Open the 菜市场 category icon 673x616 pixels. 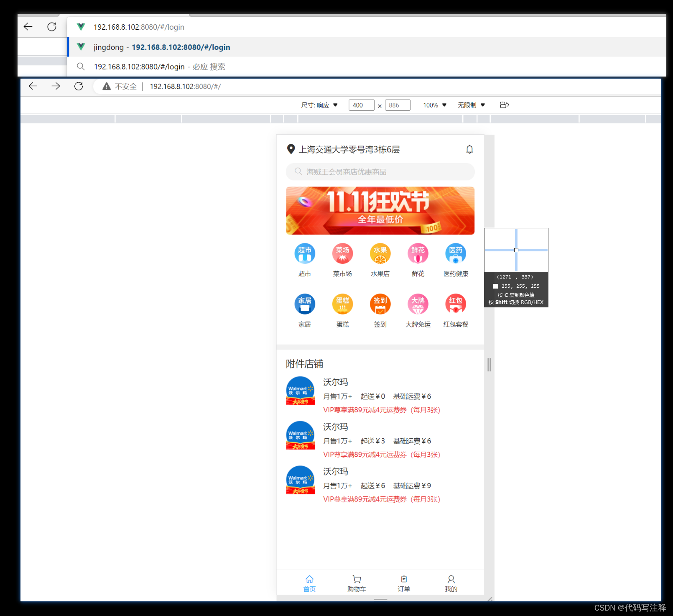(x=343, y=253)
